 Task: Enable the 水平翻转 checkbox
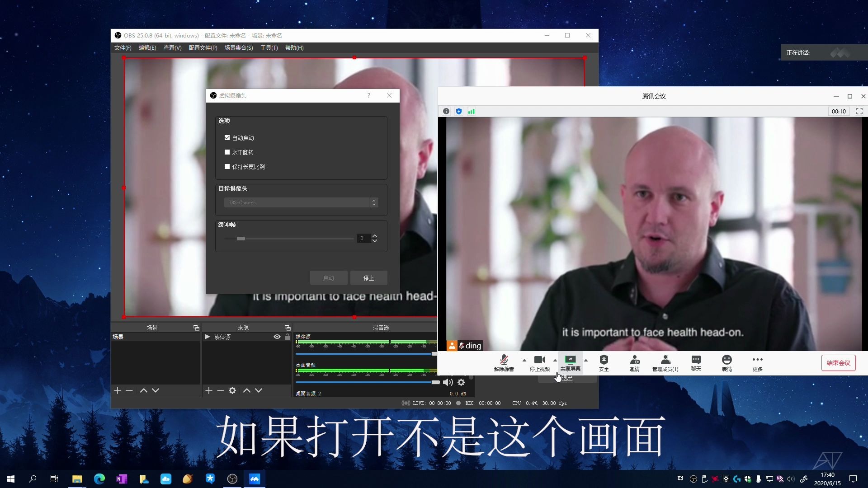point(227,152)
